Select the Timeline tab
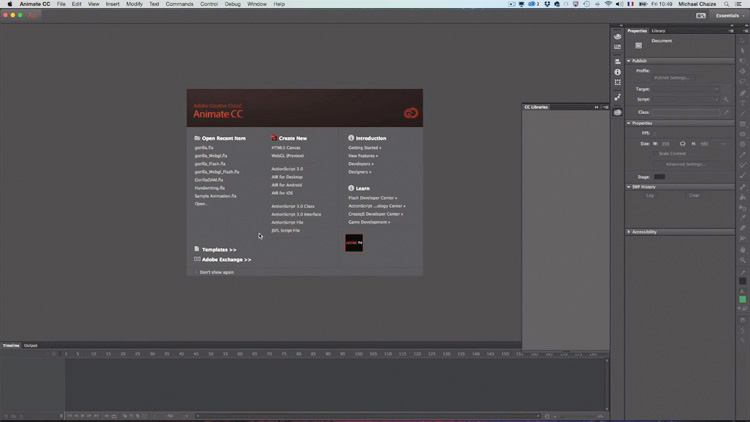The height and width of the screenshot is (422, 750). point(11,345)
